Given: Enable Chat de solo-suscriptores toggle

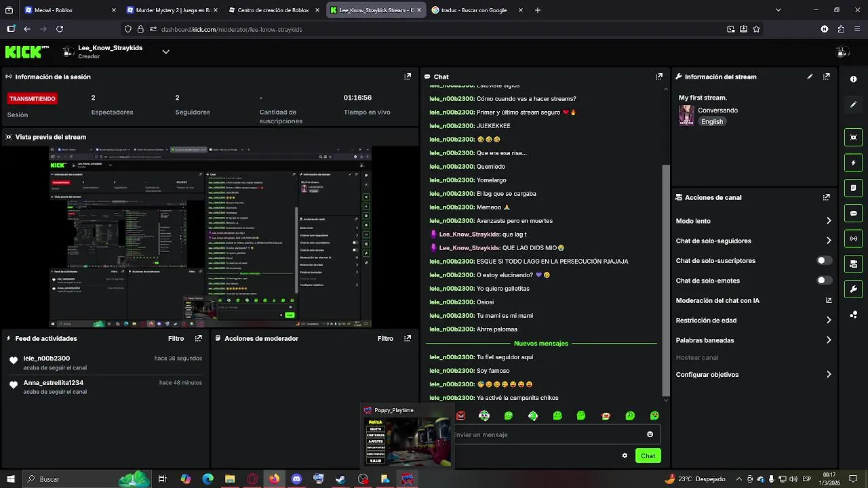Looking at the screenshot, I should 824,260.
